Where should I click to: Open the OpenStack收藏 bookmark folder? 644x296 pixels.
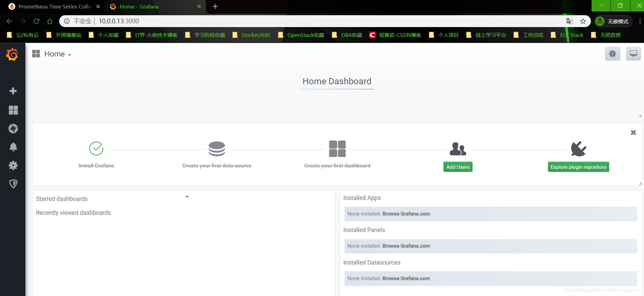[x=301, y=35]
